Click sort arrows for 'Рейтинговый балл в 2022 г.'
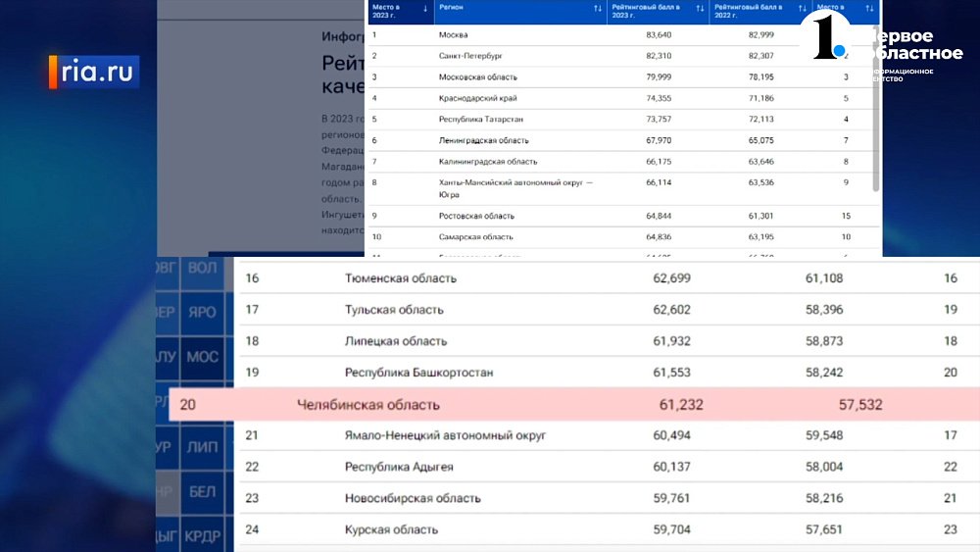Viewport: 980px width, 552px height. pyautogui.click(x=802, y=9)
